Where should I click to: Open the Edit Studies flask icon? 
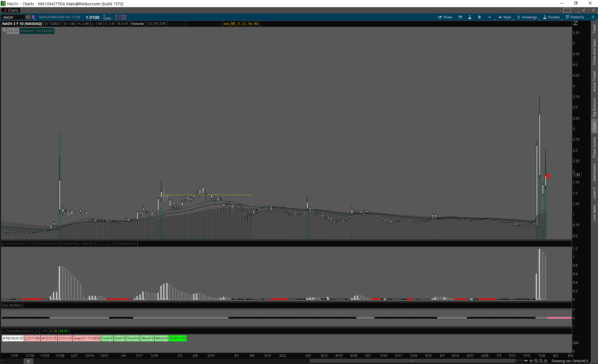470,17
